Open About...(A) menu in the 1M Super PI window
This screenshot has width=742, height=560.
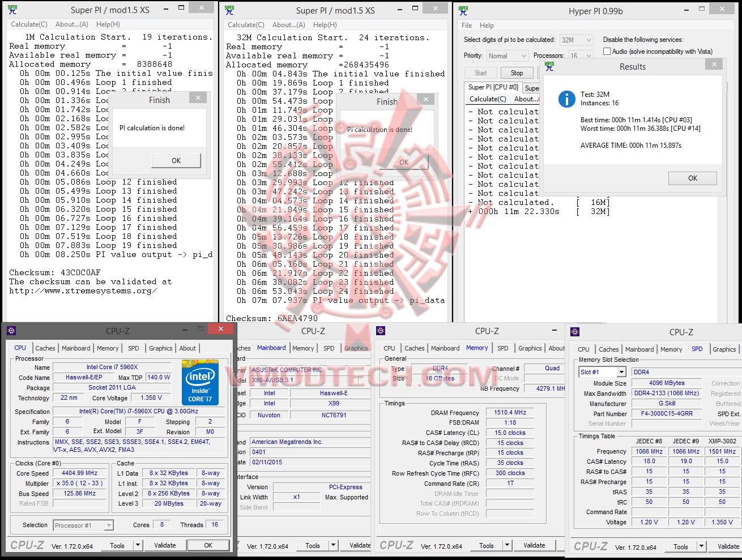pyautogui.click(x=72, y=24)
